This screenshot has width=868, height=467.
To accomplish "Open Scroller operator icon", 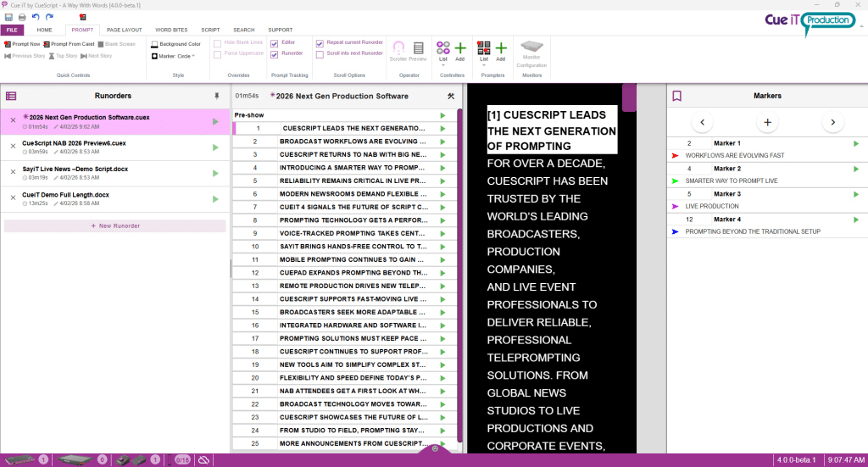I will (398, 47).
